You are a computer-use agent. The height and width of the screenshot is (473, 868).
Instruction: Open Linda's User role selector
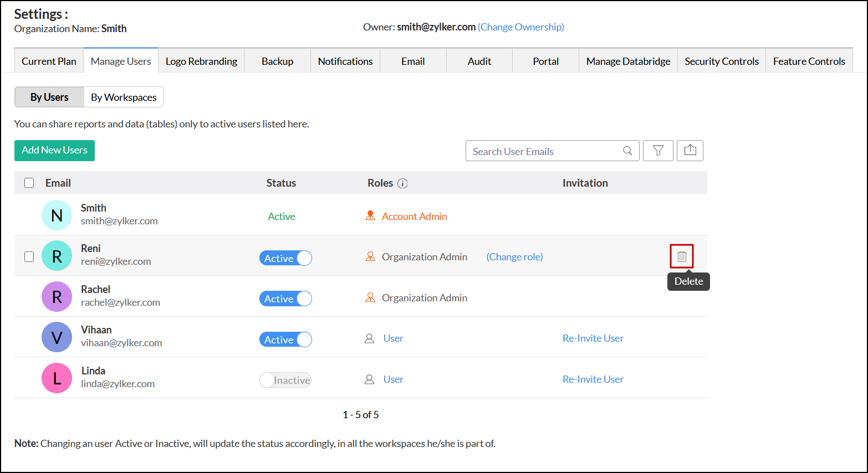click(x=393, y=379)
